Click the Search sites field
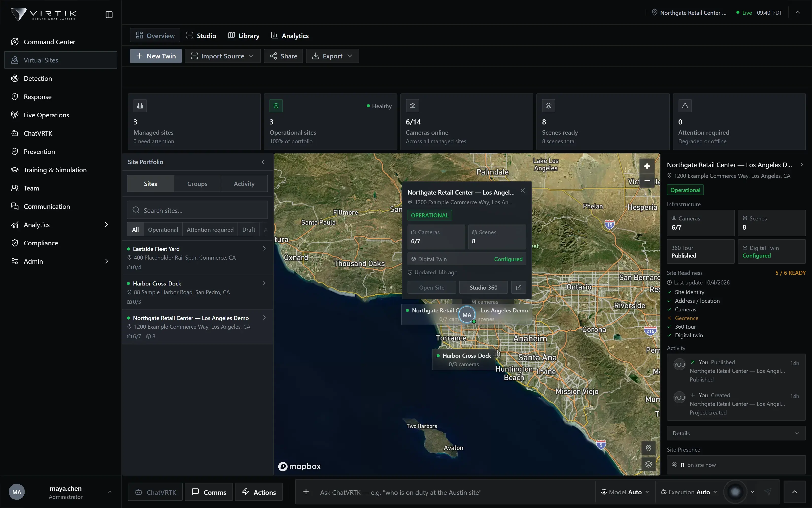This screenshot has height=508, width=812. [x=197, y=210]
